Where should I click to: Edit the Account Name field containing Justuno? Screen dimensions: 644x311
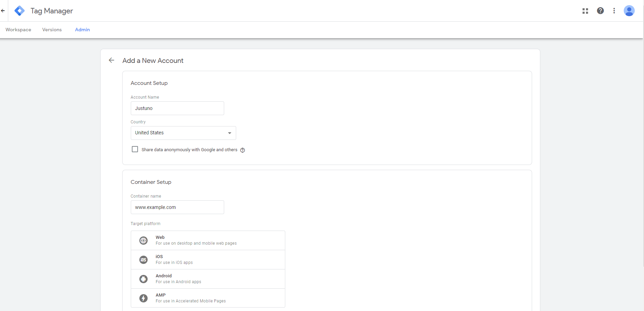177,108
